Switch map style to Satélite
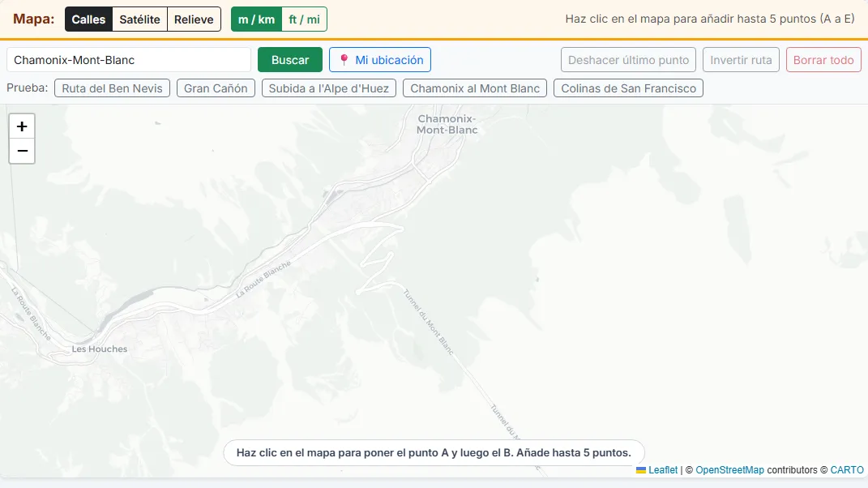This screenshot has width=868, height=488. 139,19
